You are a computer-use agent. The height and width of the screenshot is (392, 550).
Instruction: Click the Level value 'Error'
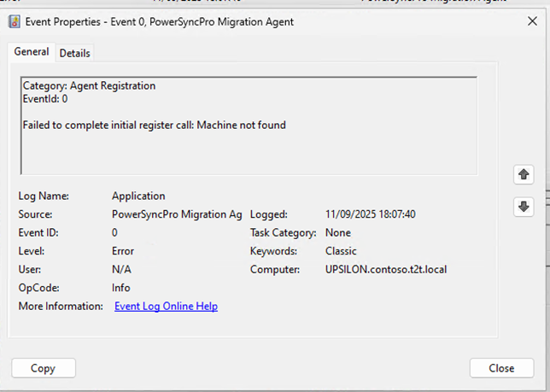coord(123,251)
